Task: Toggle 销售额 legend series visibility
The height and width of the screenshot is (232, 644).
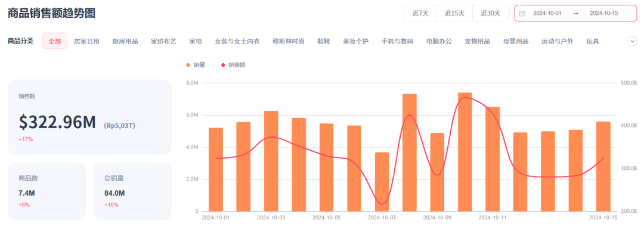Action: (233, 65)
